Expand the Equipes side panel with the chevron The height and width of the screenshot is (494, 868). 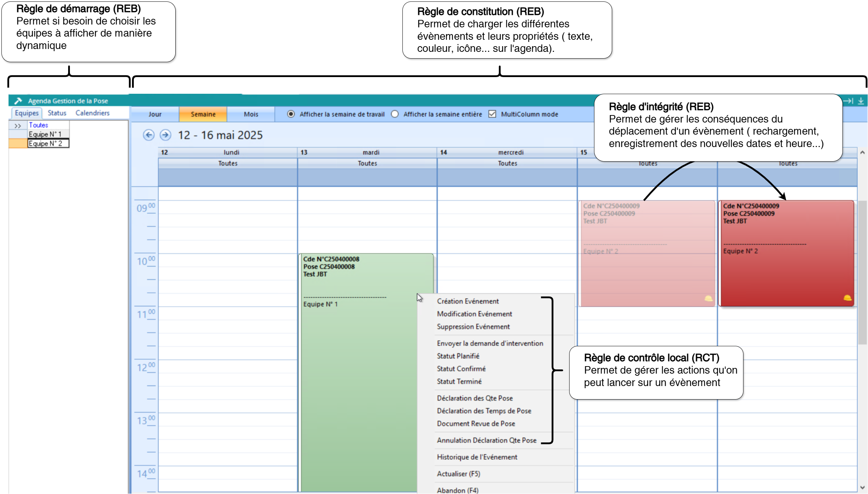[17, 126]
